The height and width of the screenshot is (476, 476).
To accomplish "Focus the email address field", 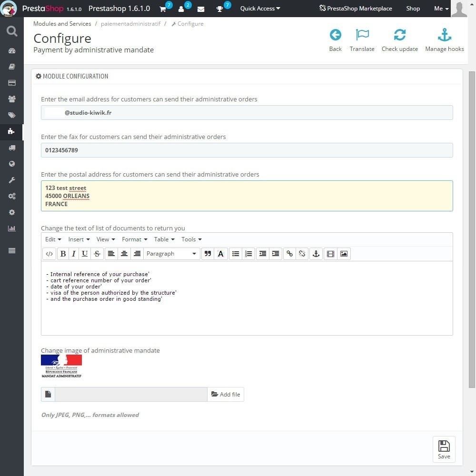I will 247,113.
